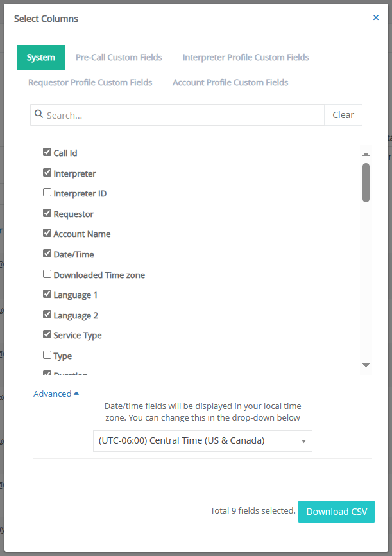
Task: Check the Downloaded Time zone checkbox
Action: point(47,274)
